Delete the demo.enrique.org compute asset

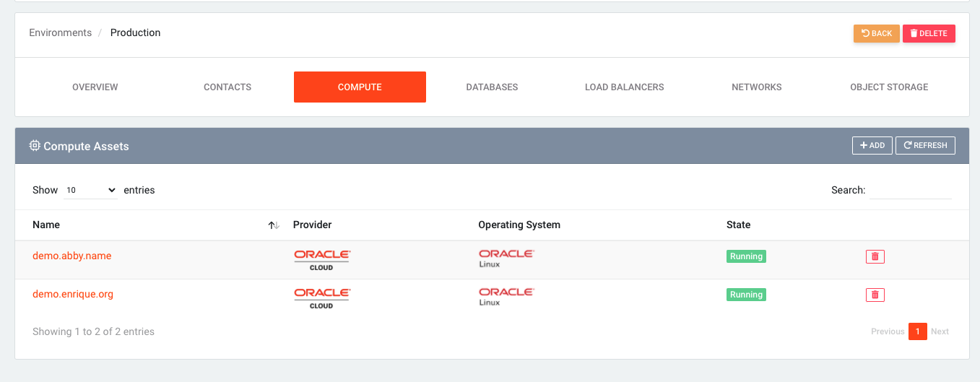875,295
